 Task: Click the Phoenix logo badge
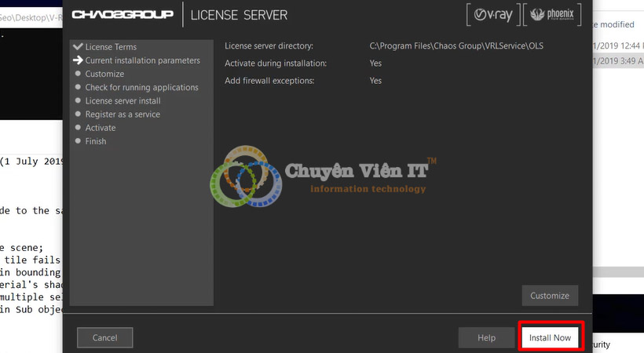(x=552, y=15)
